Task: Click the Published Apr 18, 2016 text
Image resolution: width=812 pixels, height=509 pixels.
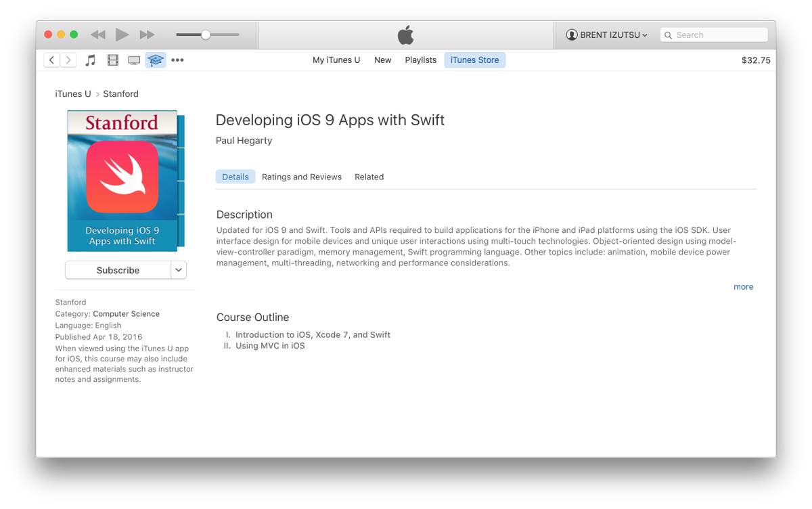Action: pyautogui.click(x=99, y=337)
